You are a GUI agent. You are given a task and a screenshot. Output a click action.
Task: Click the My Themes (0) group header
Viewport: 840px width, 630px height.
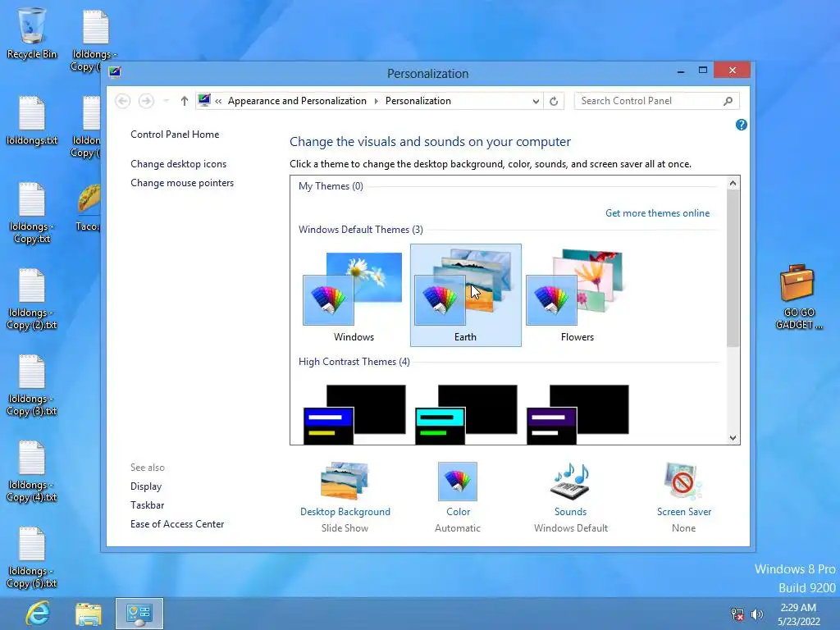click(331, 186)
